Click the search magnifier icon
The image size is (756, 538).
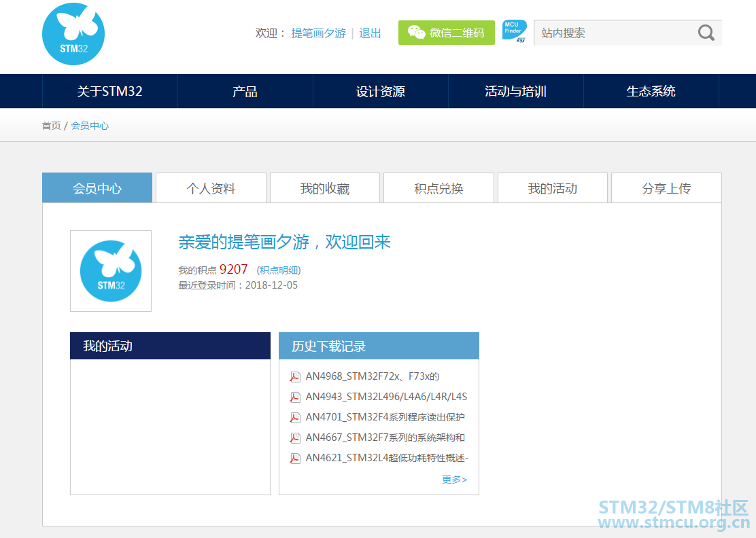click(x=706, y=33)
